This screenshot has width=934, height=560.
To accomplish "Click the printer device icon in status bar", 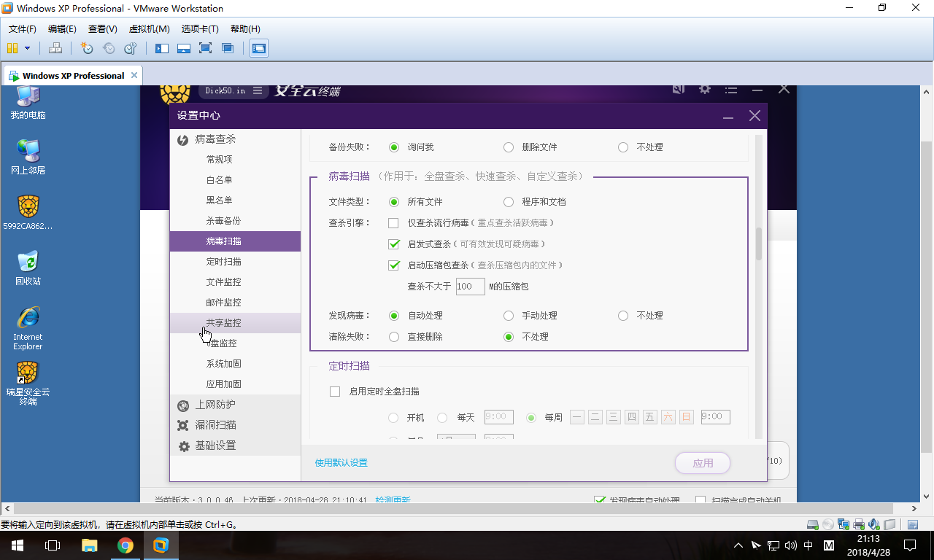I will (859, 524).
